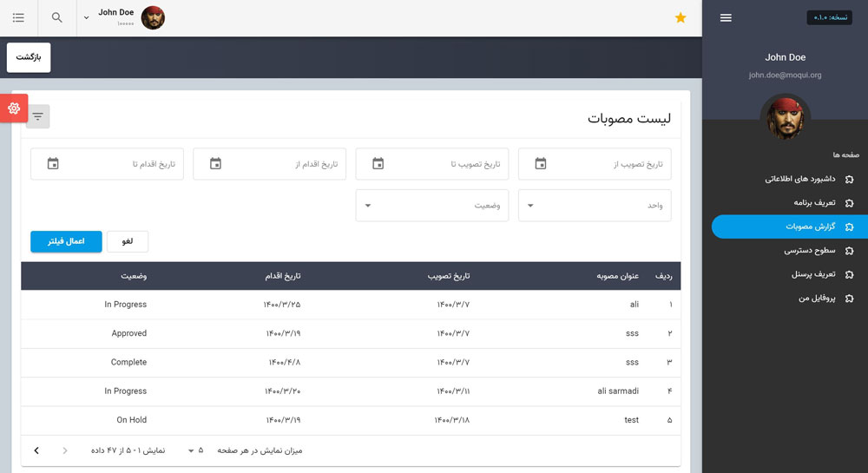Open سطوح دسترسی menu item

[789, 251]
